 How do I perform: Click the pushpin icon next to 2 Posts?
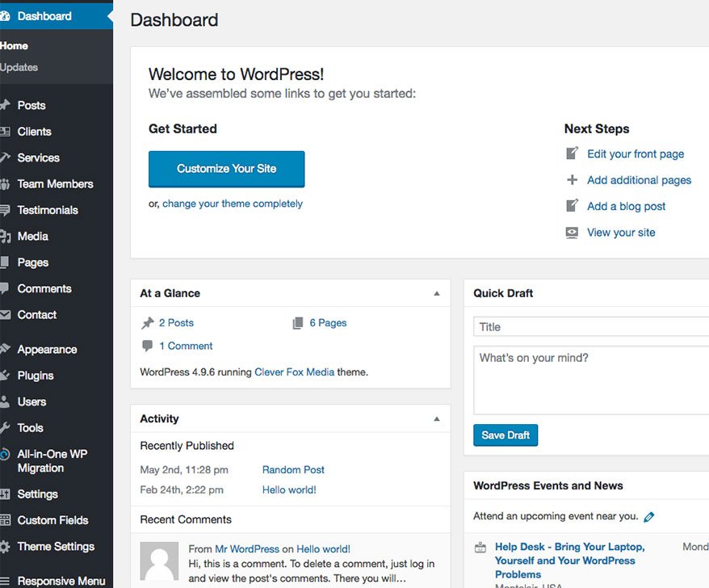(x=148, y=323)
